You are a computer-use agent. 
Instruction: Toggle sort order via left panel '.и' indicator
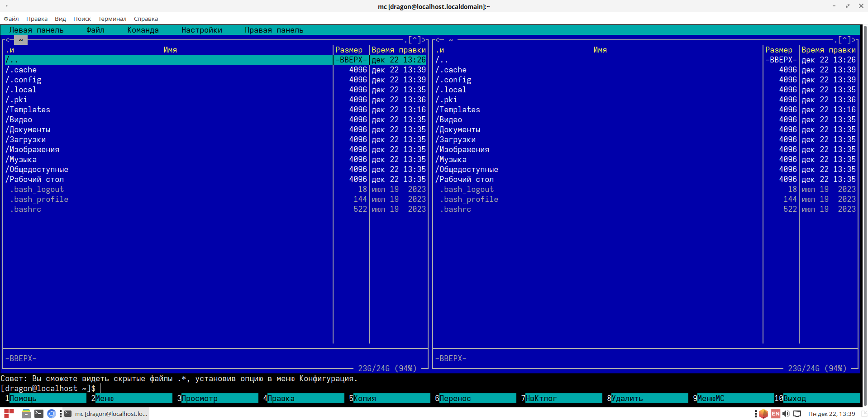pos(10,50)
